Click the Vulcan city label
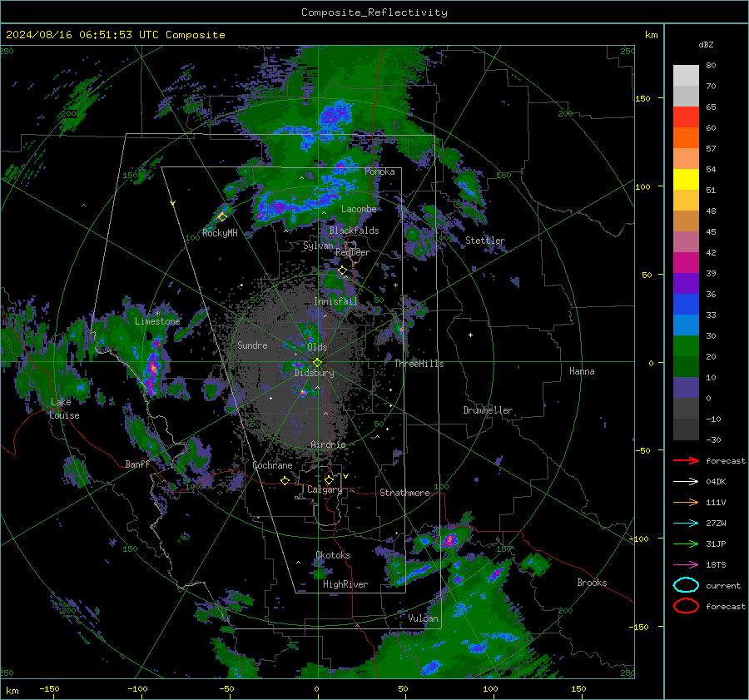 (423, 618)
